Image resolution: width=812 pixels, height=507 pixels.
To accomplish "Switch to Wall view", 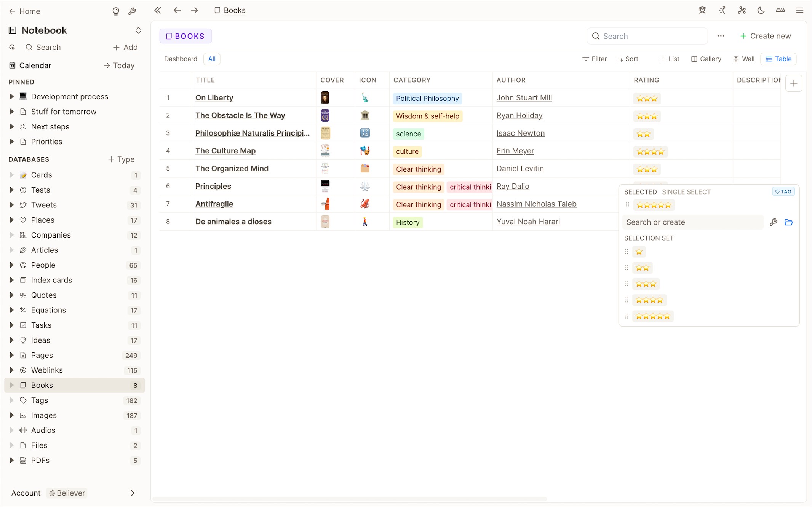I will pos(744,59).
